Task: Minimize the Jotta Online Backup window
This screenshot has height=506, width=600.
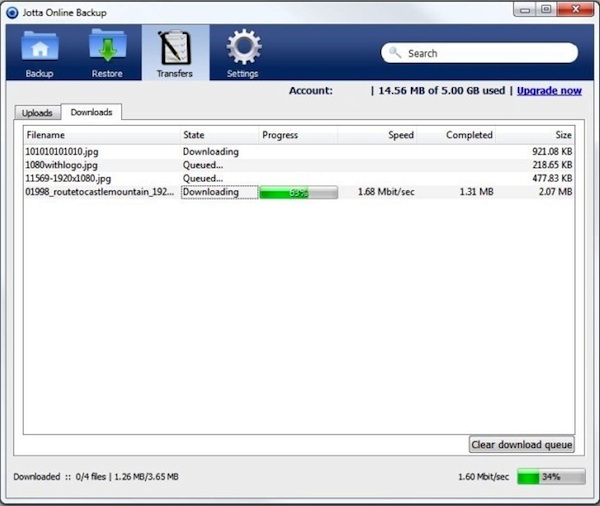Action: pos(525,10)
